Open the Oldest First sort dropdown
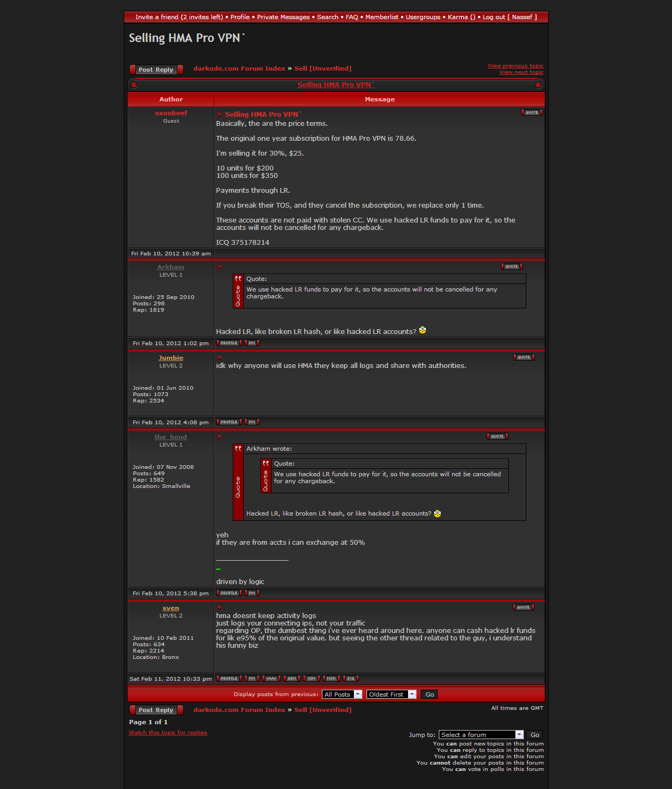Viewport: 672px width, 789px height. pos(390,694)
